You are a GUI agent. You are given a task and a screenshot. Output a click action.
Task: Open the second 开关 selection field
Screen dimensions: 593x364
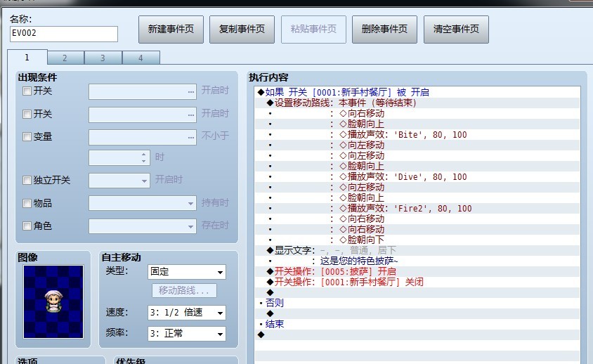143,115
